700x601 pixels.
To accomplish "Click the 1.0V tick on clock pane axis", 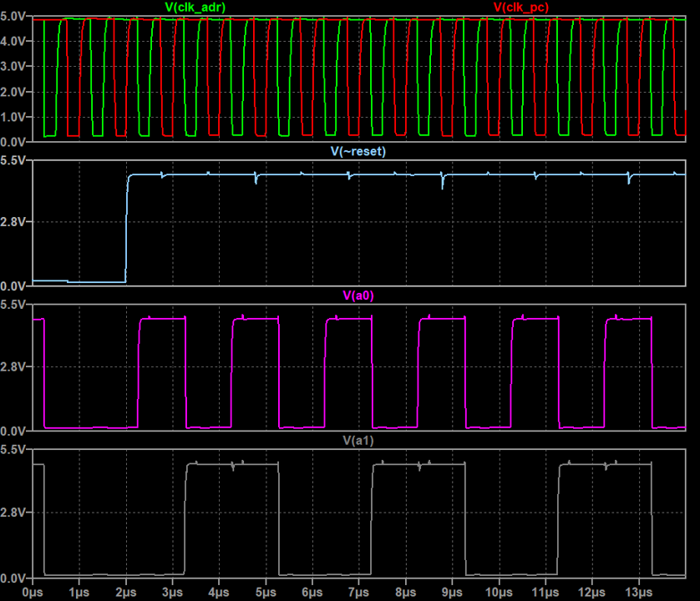I will pos(14,118).
